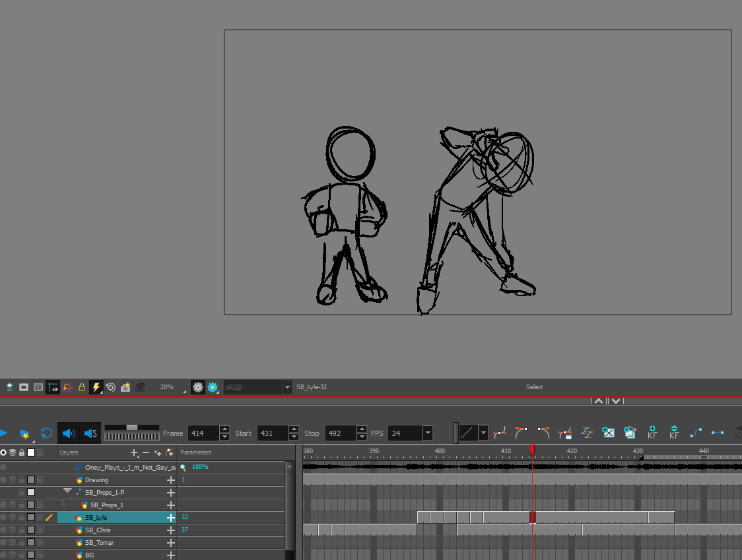This screenshot has width=742, height=560.
Task: Open the FPS dropdown showing 24
Action: [427, 433]
